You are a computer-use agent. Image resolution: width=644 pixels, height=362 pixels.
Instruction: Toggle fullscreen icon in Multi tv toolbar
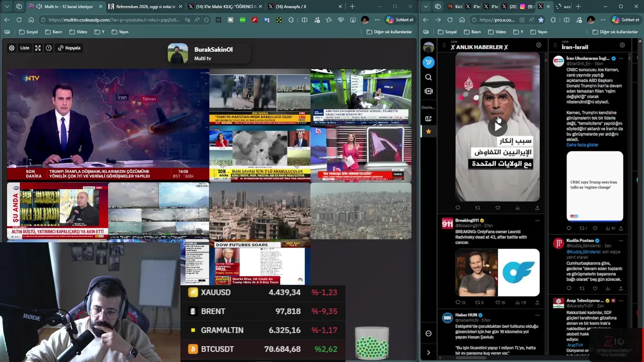38,48
